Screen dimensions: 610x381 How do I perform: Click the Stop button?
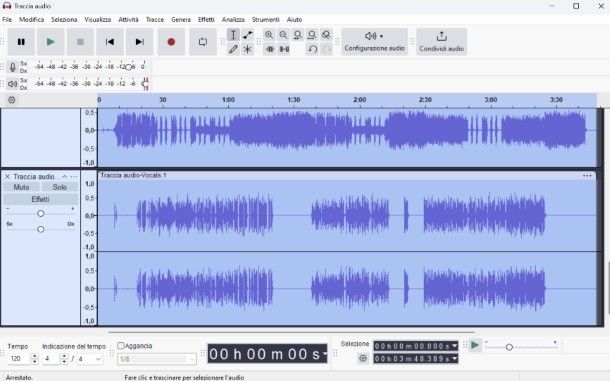(80, 42)
